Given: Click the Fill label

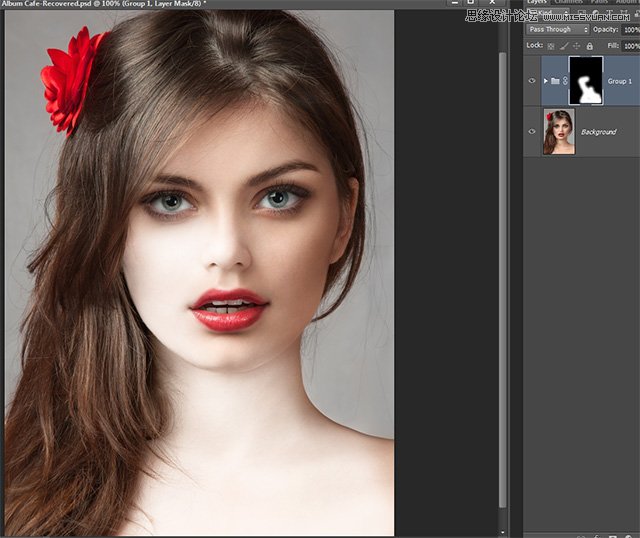Looking at the screenshot, I should [x=613, y=46].
